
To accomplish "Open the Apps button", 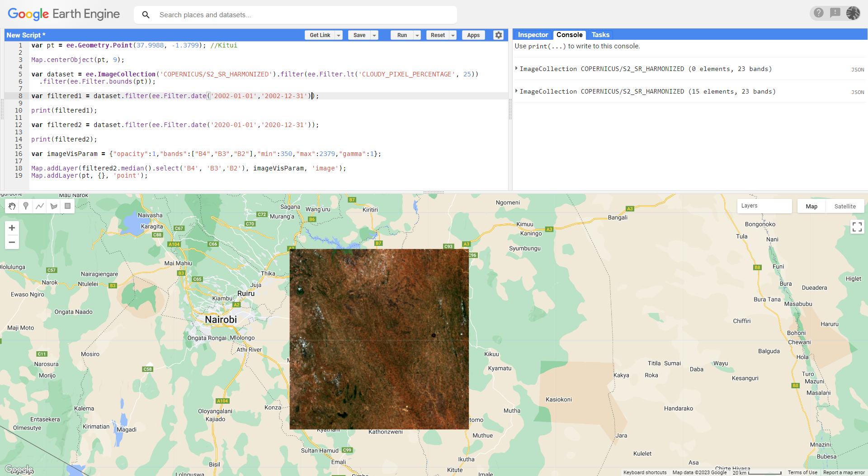I will [473, 35].
